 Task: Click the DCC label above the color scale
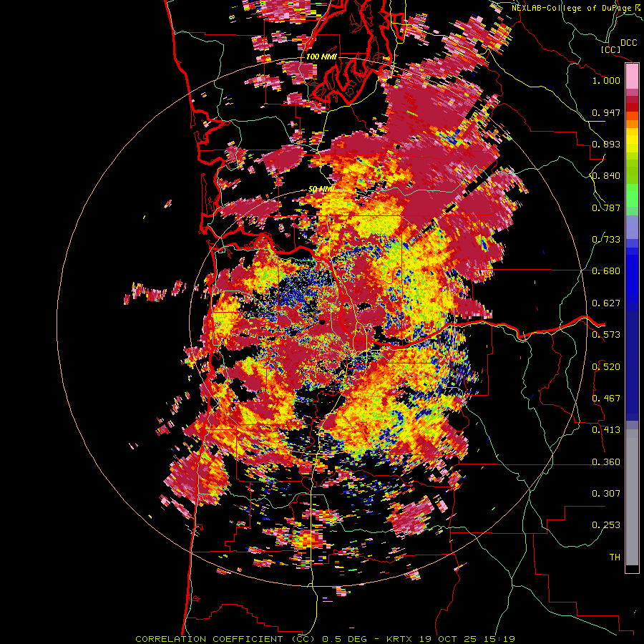pyautogui.click(x=628, y=43)
